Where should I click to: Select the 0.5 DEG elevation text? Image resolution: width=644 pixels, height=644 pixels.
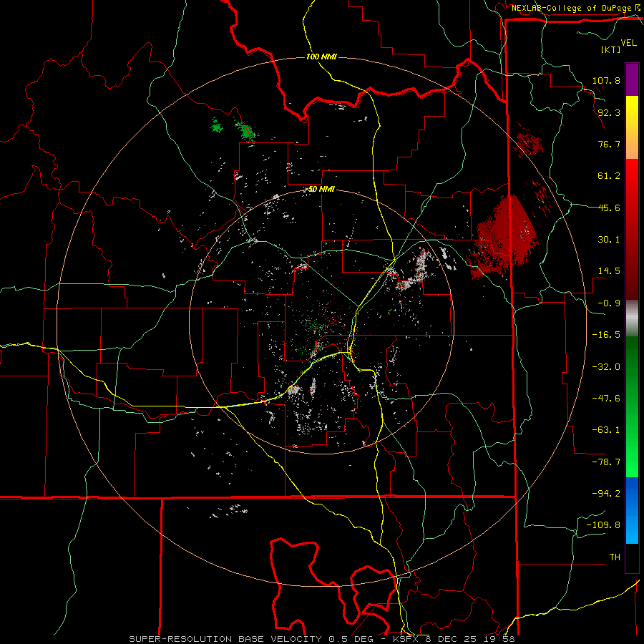pos(351,639)
